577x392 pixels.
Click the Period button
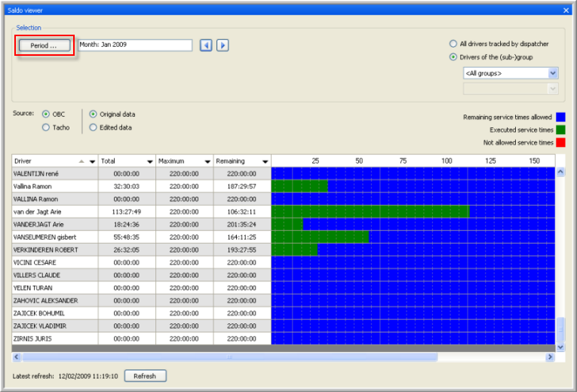click(44, 45)
